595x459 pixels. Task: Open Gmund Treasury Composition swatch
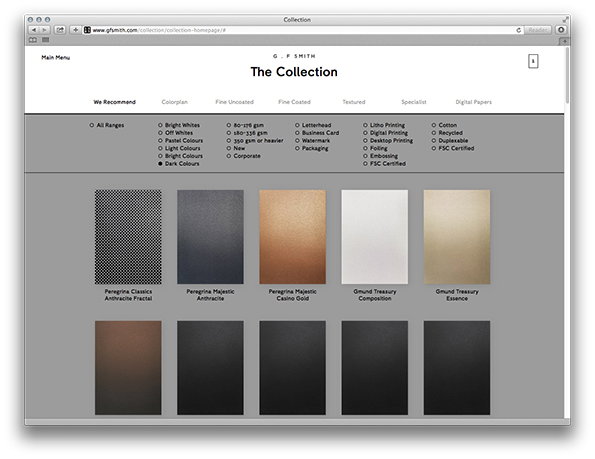click(x=375, y=237)
